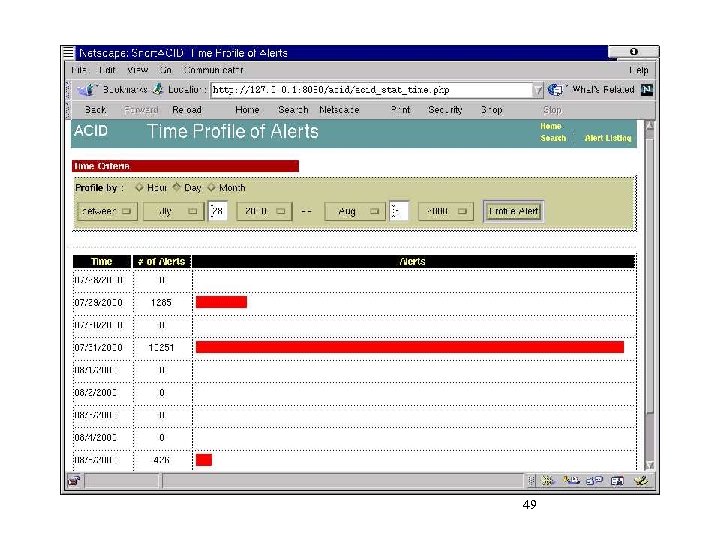Open the end month dropdown showing Aug

(355, 211)
